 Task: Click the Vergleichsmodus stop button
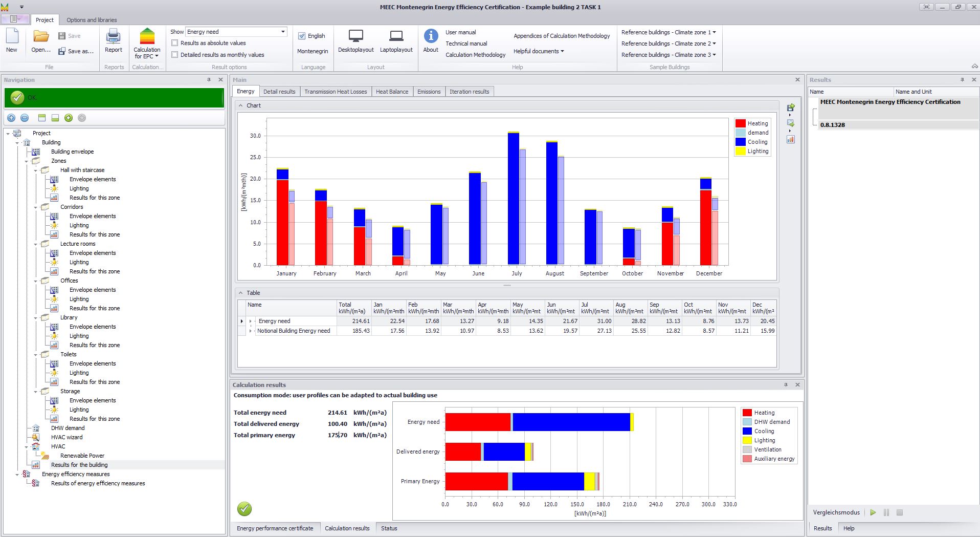click(x=900, y=512)
